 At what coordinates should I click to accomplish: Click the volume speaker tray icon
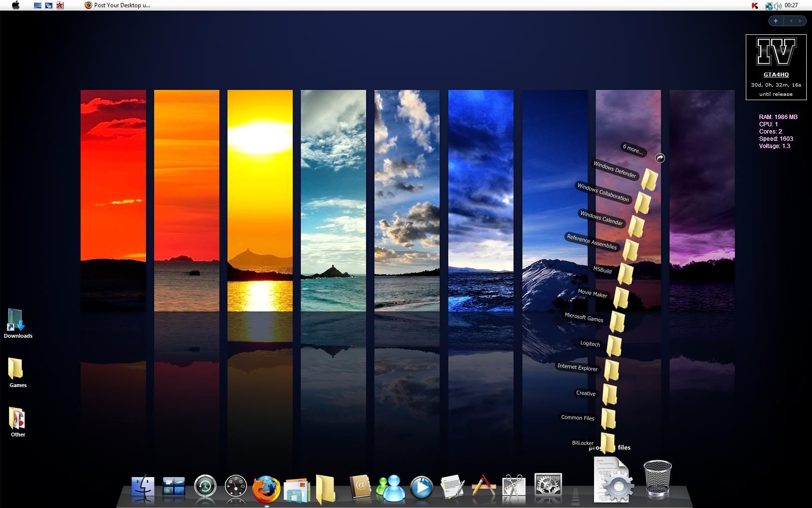[x=777, y=6]
